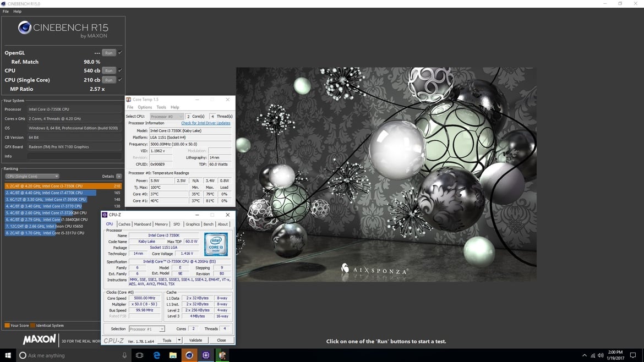Open the Processor #1 selection dropdown

click(x=146, y=329)
